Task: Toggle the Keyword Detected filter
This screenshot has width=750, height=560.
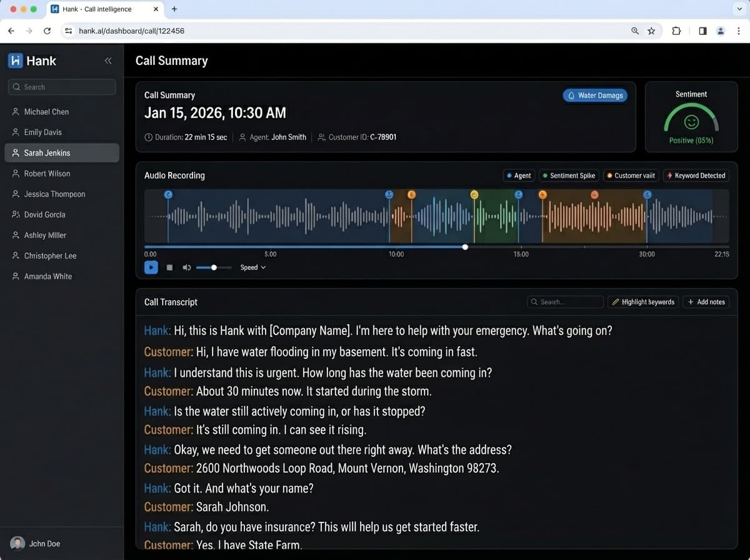Action: coord(696,176)
